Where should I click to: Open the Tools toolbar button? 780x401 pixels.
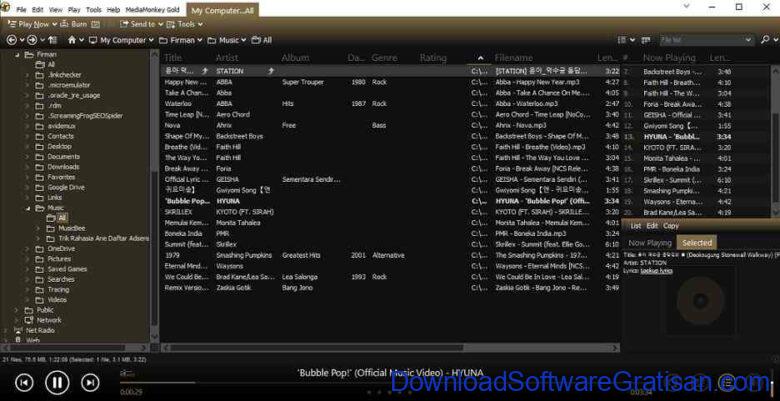coord(185,24)
